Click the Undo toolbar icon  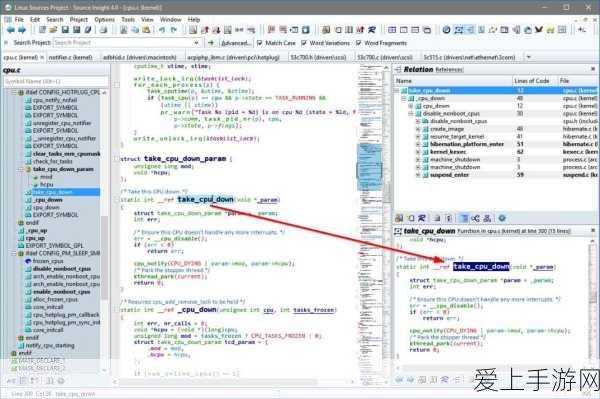click(x=162, y=30)
